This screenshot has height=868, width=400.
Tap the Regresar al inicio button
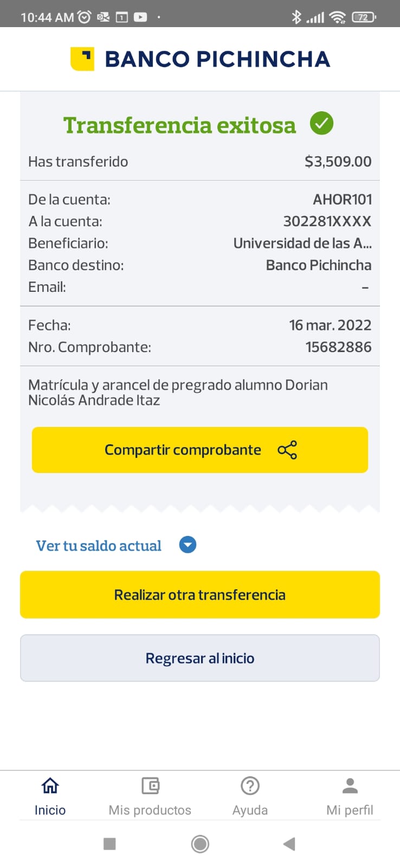[x=200, y=658]
